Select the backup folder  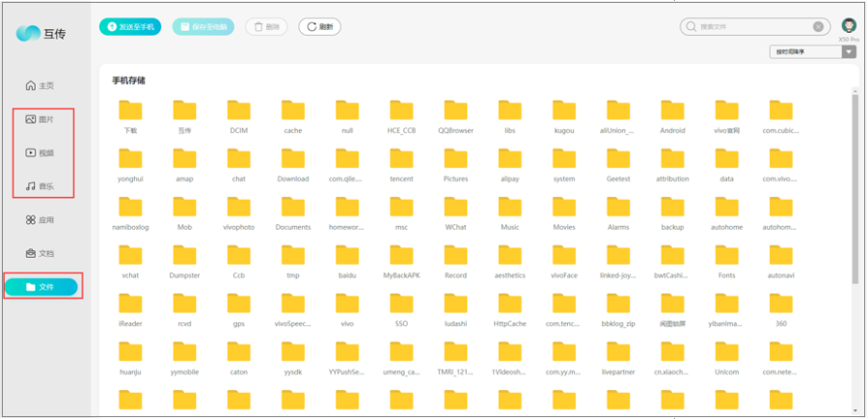click(x=673, y=212)
